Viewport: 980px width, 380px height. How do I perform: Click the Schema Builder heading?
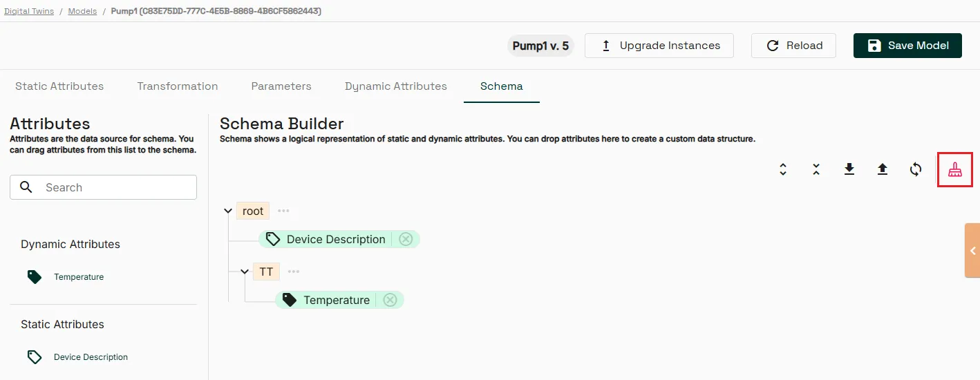(282, 124)
